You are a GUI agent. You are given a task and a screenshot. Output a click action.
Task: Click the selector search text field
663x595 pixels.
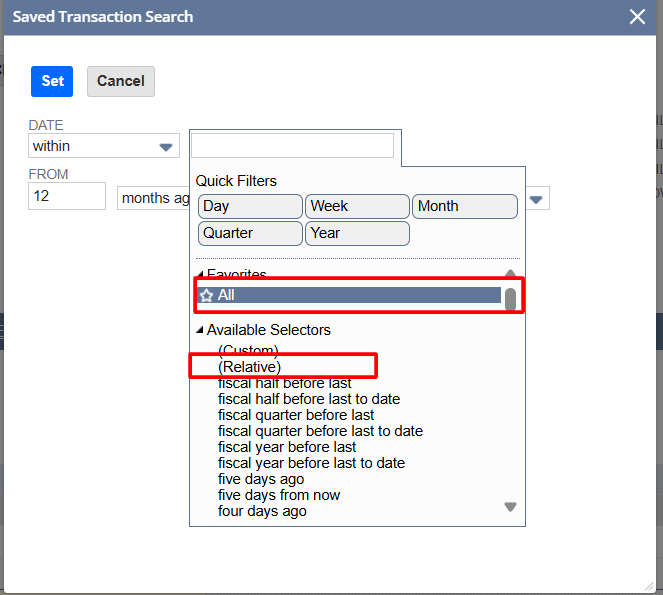pos(292,146)
